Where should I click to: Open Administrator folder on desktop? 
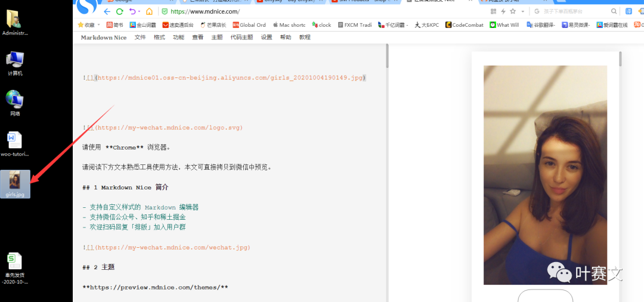click(x=15, y=23)
